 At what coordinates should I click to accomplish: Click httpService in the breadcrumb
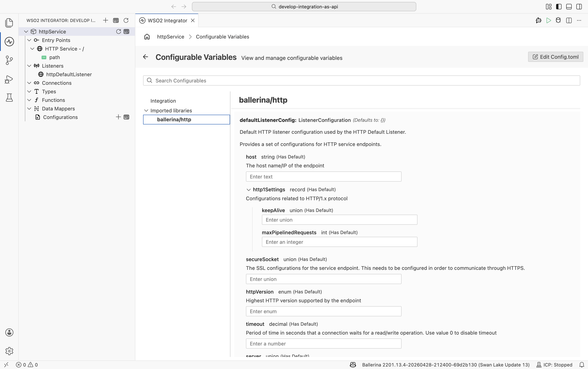[x=171, y=37]
